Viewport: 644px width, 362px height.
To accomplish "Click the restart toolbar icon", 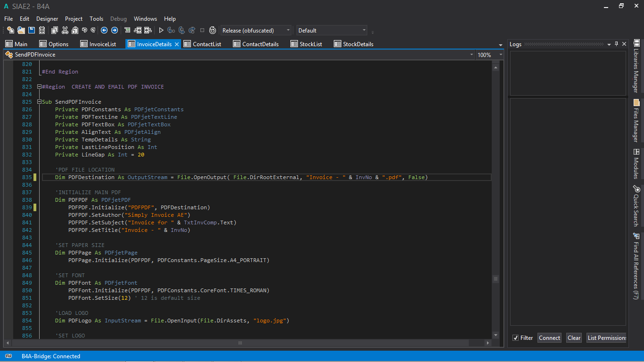I will pos(213,30).
